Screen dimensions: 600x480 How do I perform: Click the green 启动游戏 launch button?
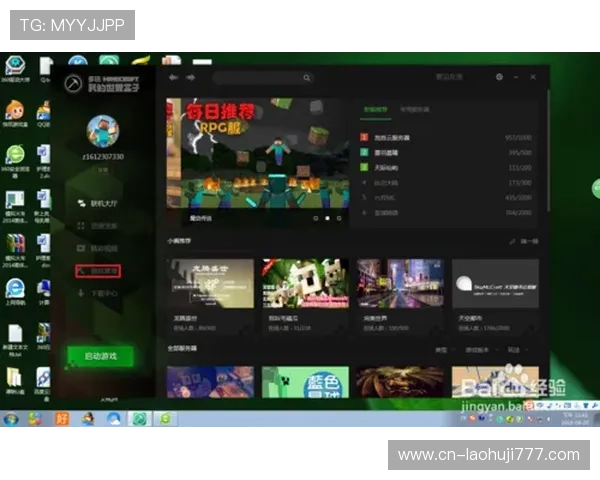coord(101,356)
